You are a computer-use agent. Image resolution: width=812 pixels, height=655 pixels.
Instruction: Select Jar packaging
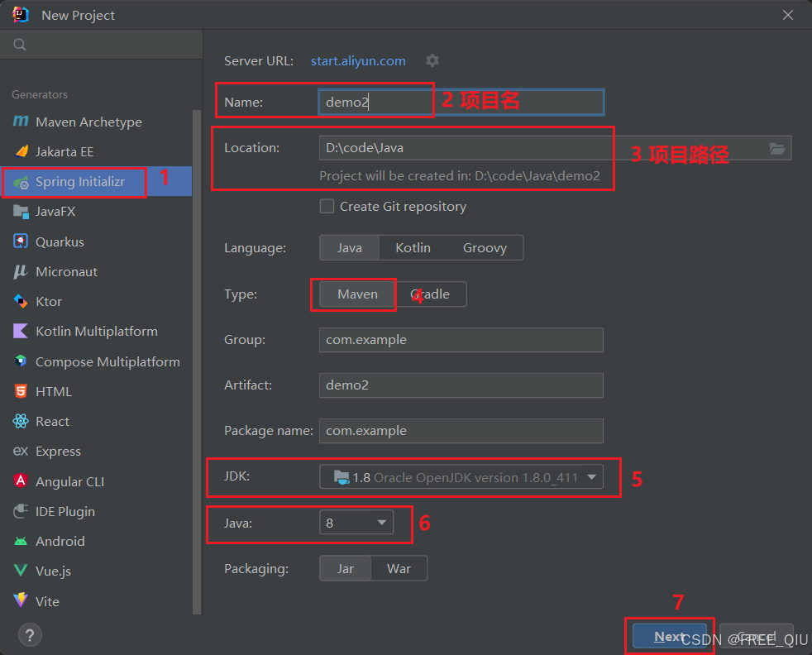346,568
